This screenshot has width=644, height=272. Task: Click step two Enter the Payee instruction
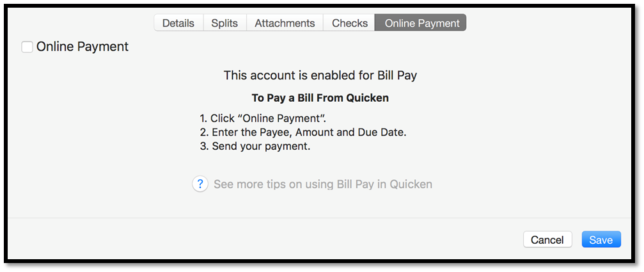[303, 132]
